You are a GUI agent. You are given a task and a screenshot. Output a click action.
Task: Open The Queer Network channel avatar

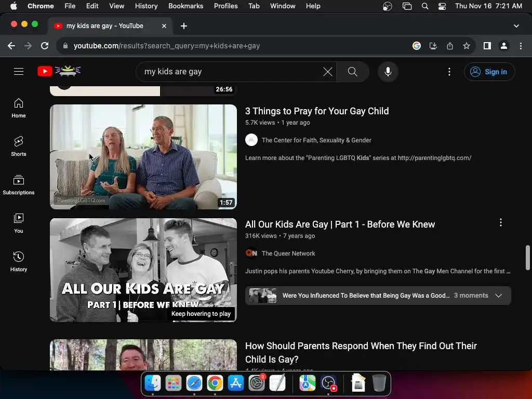251,254
